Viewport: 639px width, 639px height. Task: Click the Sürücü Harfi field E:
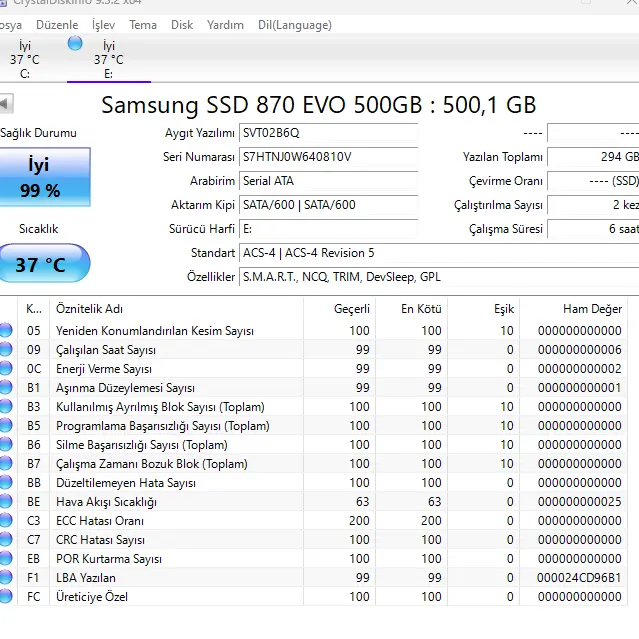click(x=328, y=229)
